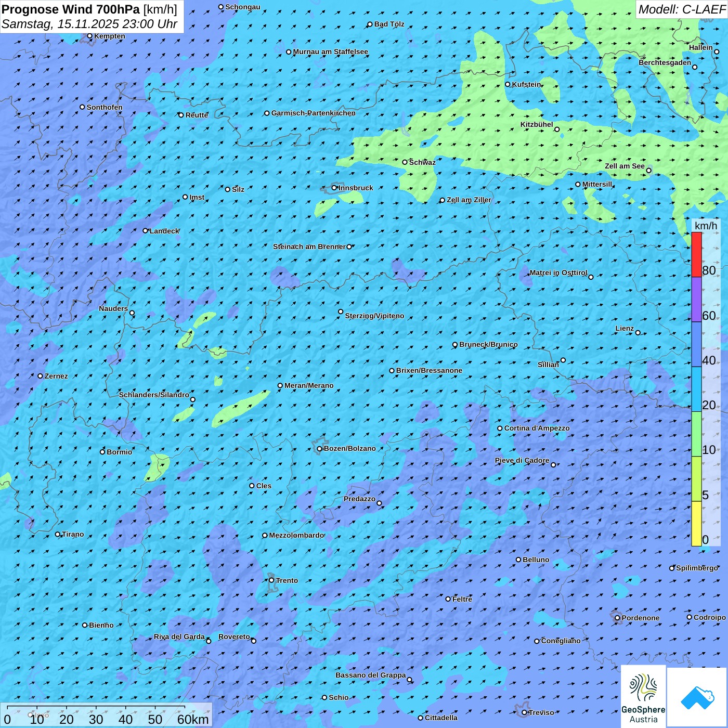Screen dimensions: 728x728
Task: Click the "60km" scale bar label
Action: click(193, 719)
